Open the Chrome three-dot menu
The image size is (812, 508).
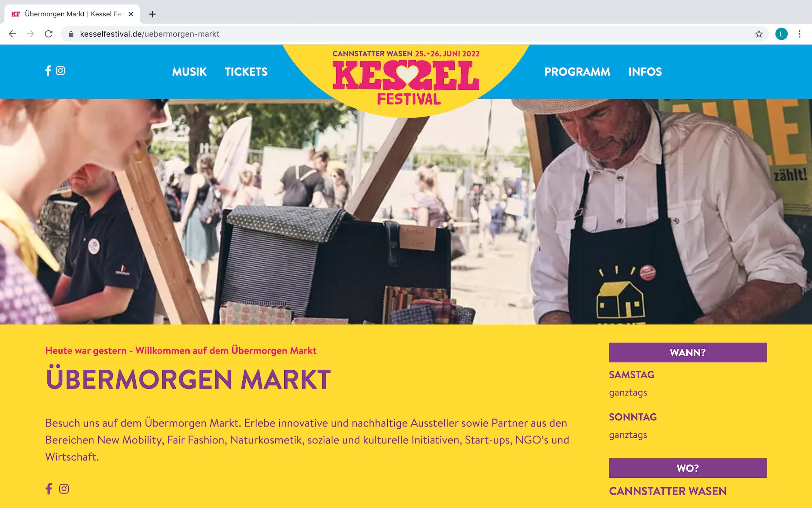(799, 34)
